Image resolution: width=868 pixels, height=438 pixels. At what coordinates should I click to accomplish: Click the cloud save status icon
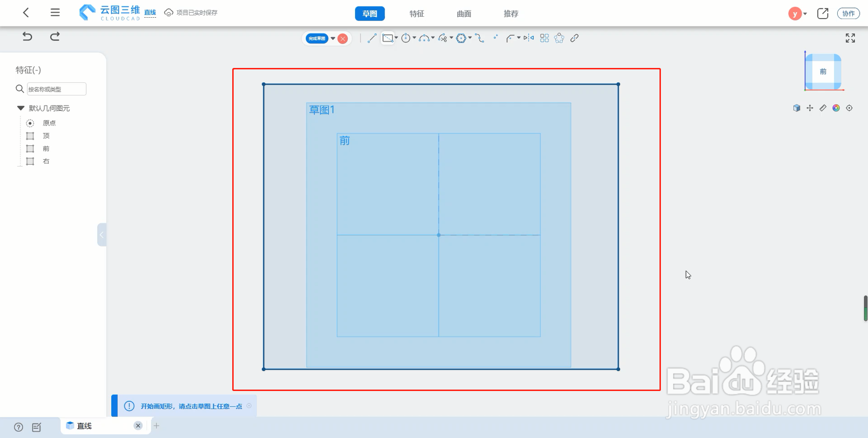[169, 13]
